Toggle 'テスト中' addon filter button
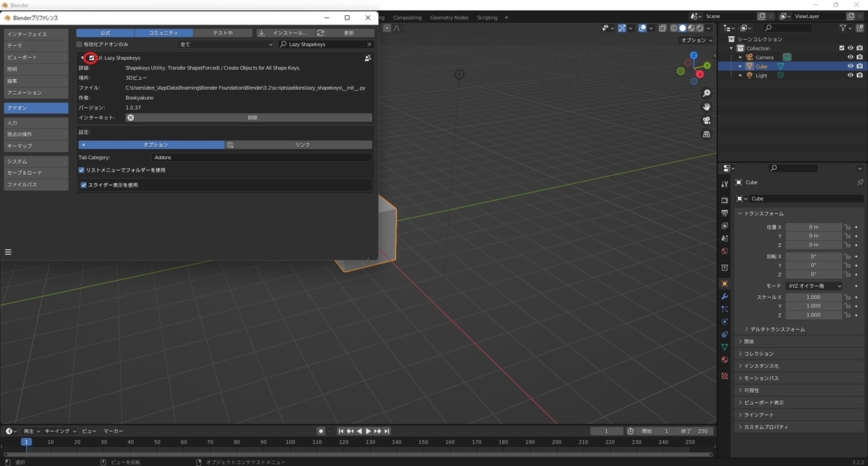The width and height of the screenshot is (868, 466). click(223, 33)
